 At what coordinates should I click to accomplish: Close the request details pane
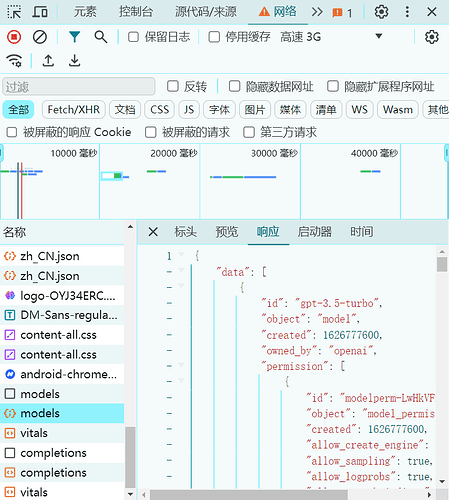(x=153, y=232)
